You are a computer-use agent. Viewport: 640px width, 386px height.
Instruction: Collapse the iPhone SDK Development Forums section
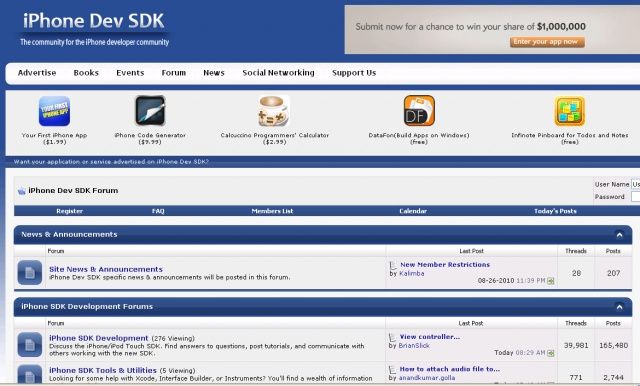[619, 307]
